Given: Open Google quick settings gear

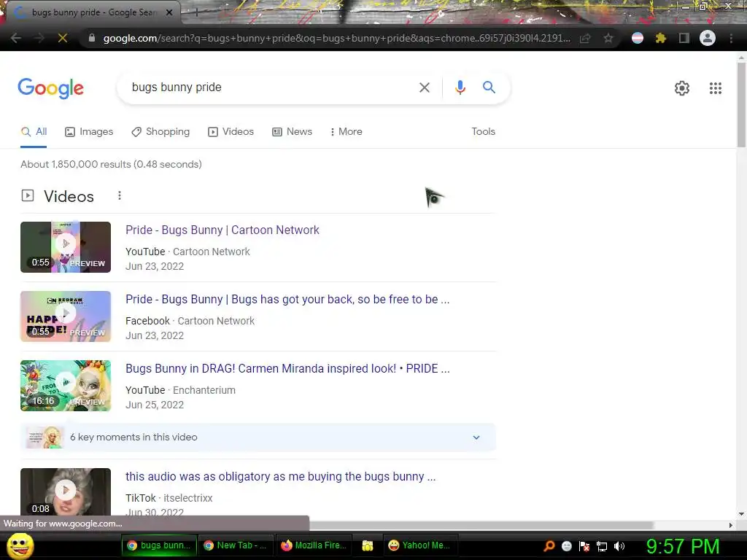Looking at the screenshot, I should click(682, 88).
